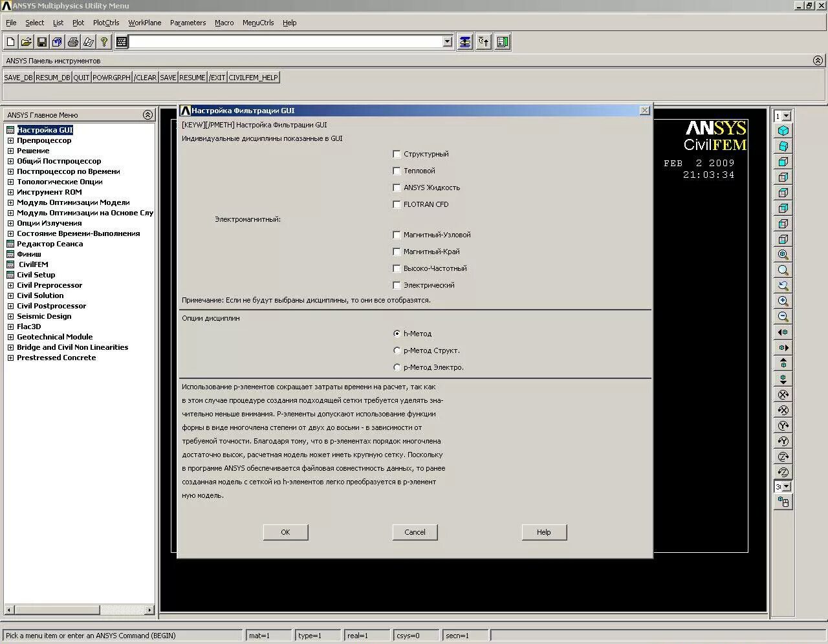Enable the Магнитный-Край checkbox
The image size is (828, 644).
tap(397, 252)
